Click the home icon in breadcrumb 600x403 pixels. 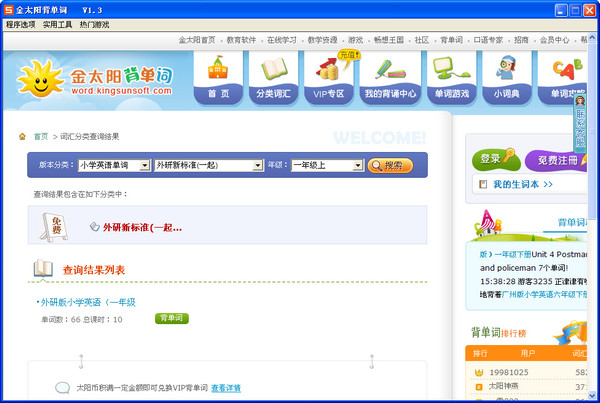pyautogui.click(x=22, y=137)
